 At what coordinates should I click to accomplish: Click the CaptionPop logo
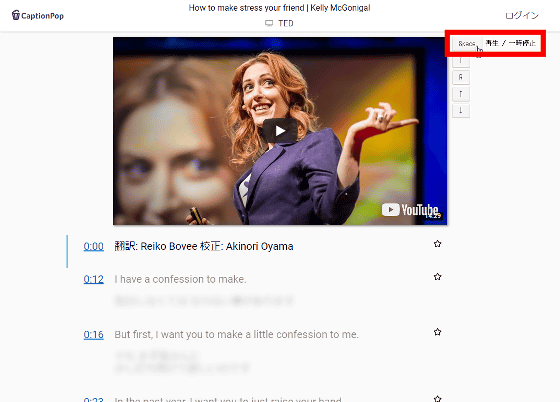click(x=38, y=15)
